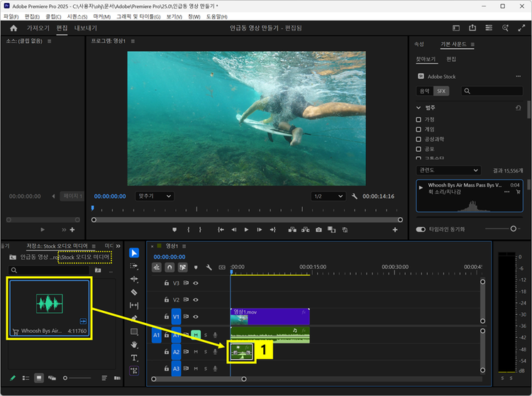Switch to the 편집 tab in Essential Sound

451,59
